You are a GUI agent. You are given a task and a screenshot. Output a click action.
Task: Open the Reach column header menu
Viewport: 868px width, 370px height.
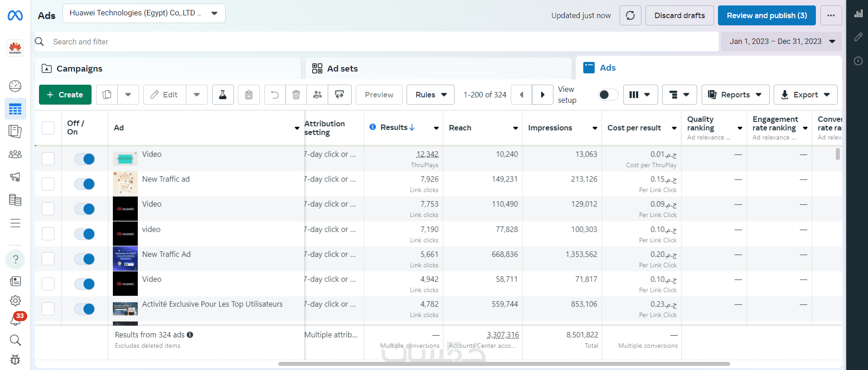[x=515, y=128]
